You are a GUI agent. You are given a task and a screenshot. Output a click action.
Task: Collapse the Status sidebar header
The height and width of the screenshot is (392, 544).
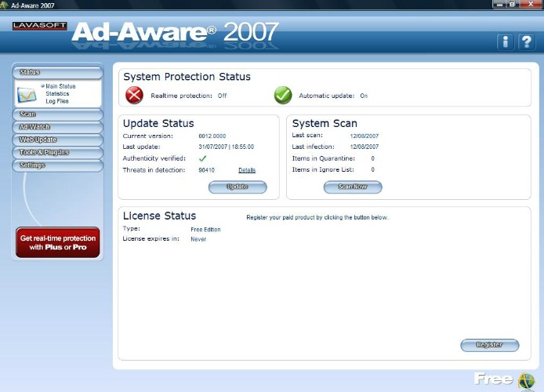click(57, 72)
